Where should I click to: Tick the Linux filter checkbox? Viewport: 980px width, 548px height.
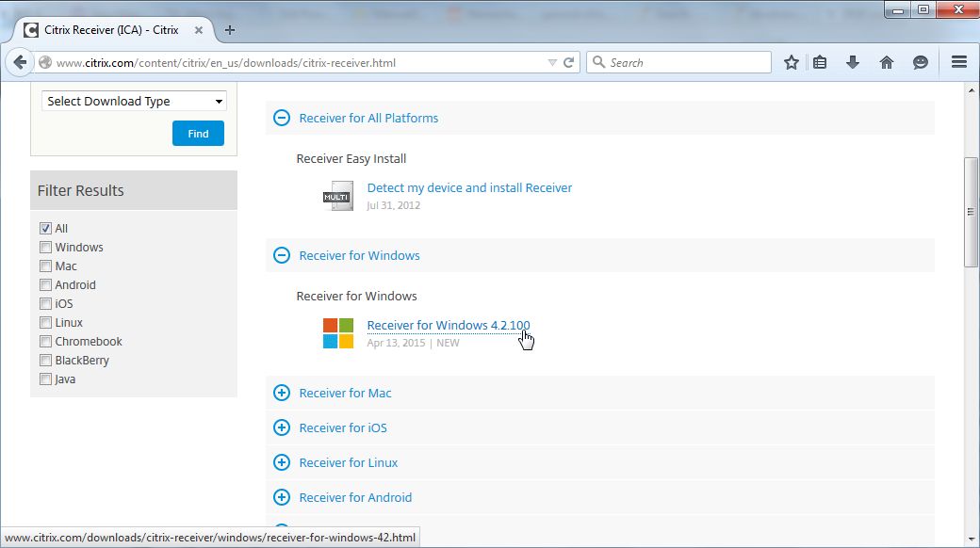click(45, 323)
